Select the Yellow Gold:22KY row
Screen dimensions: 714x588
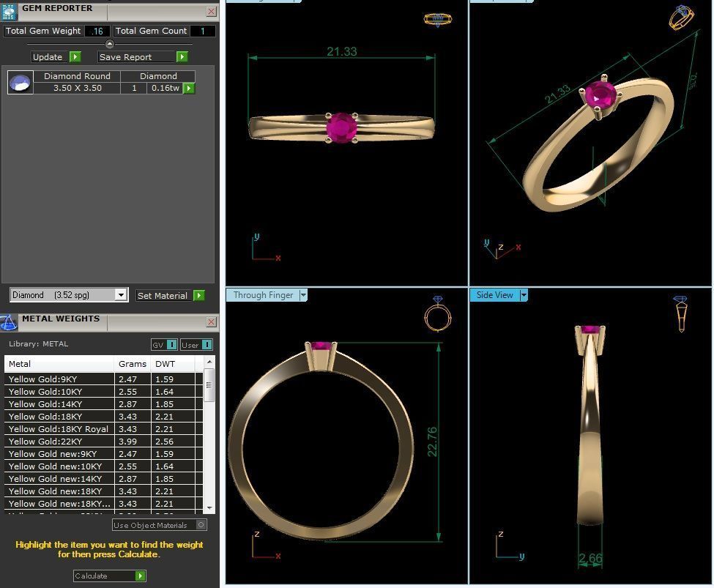[x=103, y=442]
